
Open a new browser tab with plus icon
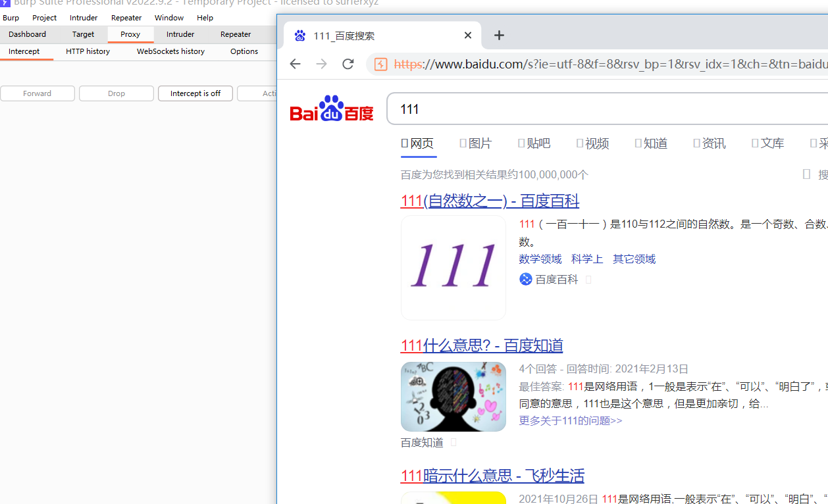pos(499,36)
